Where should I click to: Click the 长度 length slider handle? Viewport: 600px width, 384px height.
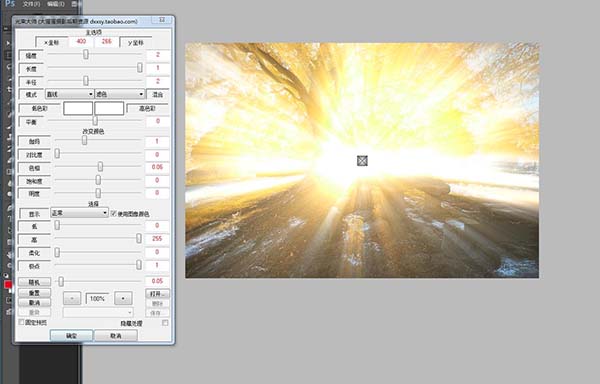[x=140, y=68]
